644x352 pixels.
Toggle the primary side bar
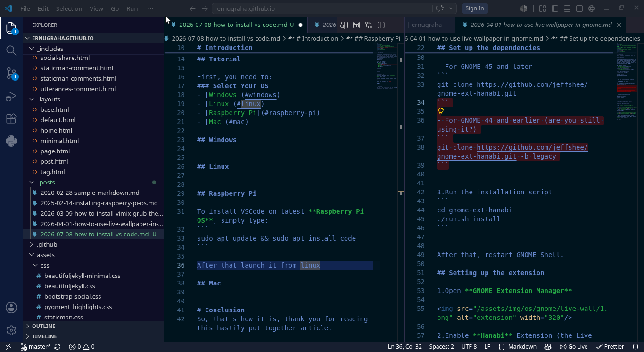coord(555,8)
